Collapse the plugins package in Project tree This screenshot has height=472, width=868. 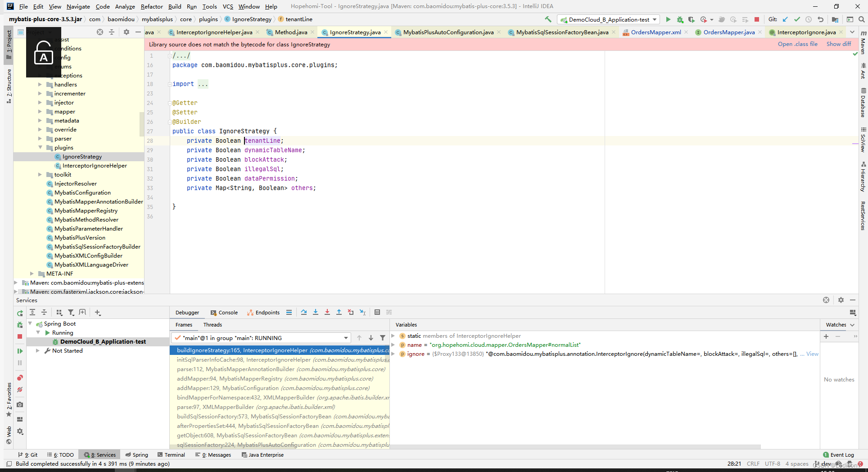pyautogui.click(x=40, y=148)
